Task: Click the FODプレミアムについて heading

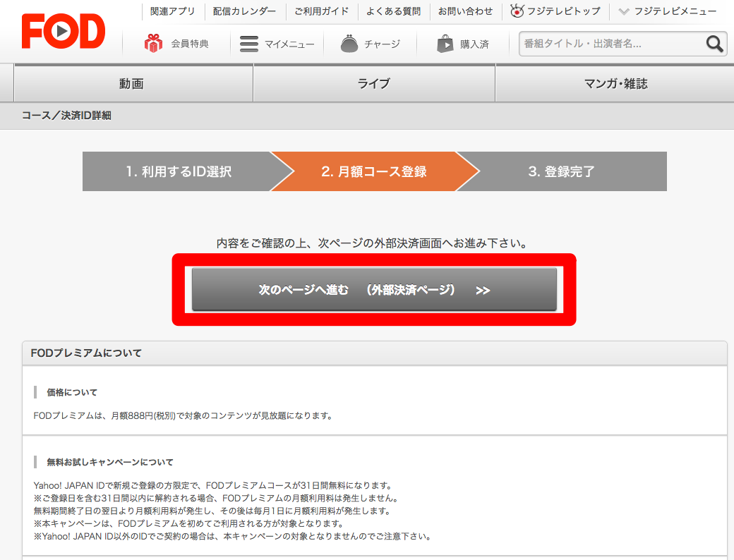Action: [x=86, y=353]
